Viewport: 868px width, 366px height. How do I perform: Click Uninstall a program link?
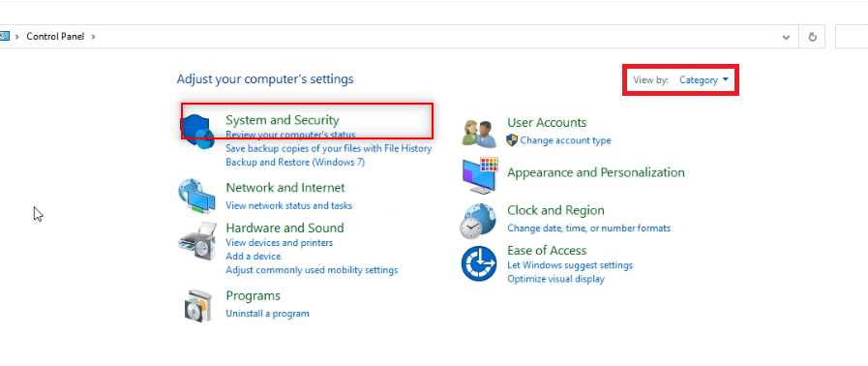[x=267, y=314]
